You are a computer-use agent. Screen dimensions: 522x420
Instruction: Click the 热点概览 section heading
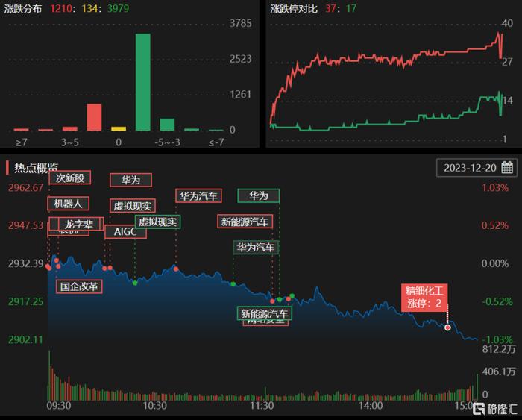(x=37, y=168)
